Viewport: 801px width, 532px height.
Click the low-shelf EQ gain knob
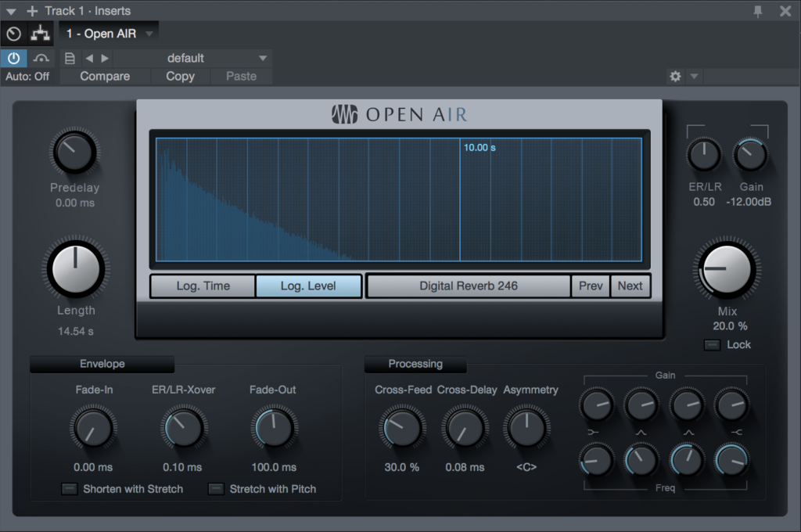596,405
